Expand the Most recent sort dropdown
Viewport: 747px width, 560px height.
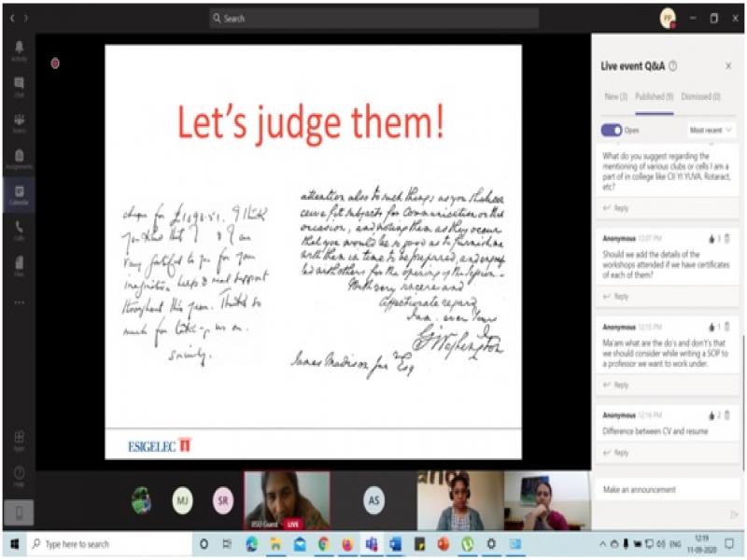tap(712, 131)
